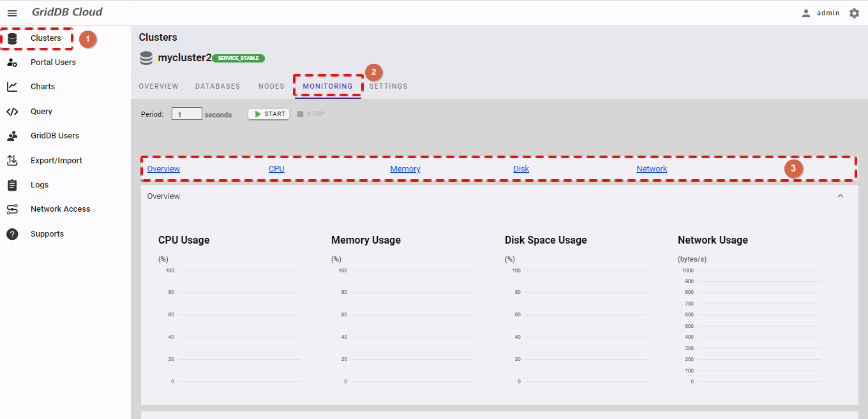Click the SERVICE_STABLE status badge
The height and width of the screenshot is (419, 868).
[x=238, y=58]
